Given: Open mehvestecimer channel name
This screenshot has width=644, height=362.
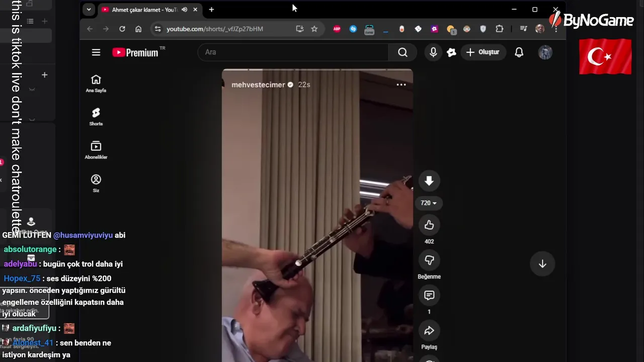Looking at the screenshot, I should click(258, 85).
